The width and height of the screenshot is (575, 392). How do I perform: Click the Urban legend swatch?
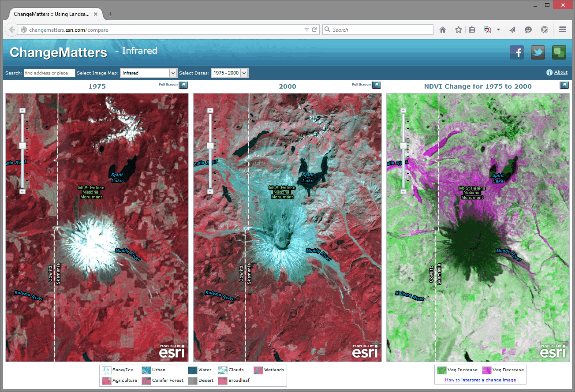[x=146, y=370]
